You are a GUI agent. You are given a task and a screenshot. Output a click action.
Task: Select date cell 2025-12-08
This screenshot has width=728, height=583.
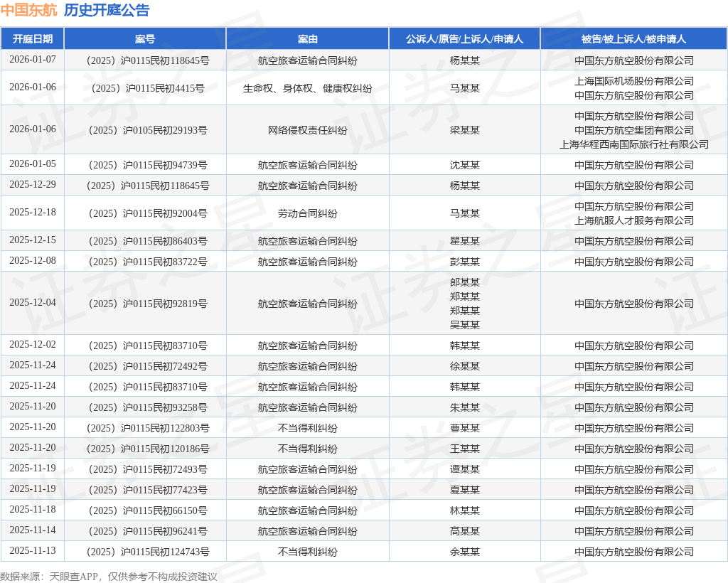pyautogui.click(x=33, y=260)
